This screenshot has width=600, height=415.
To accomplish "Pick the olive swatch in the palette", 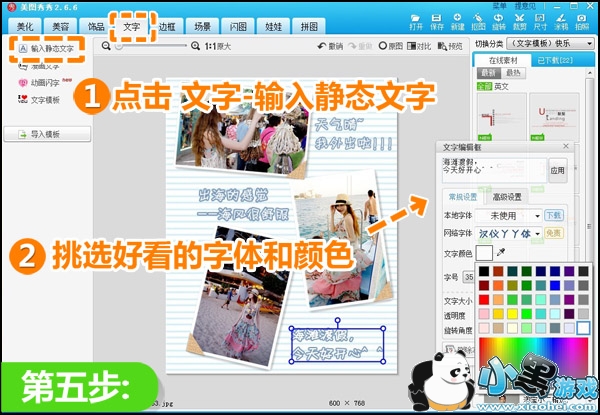I will (512, 285).
